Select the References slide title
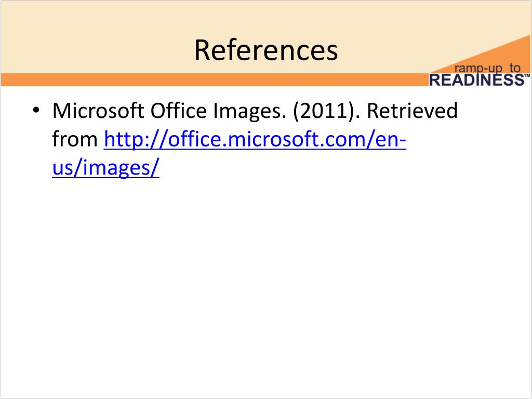Screen dimensions: 532x399 pyautogui.click(x=266, y=50)
